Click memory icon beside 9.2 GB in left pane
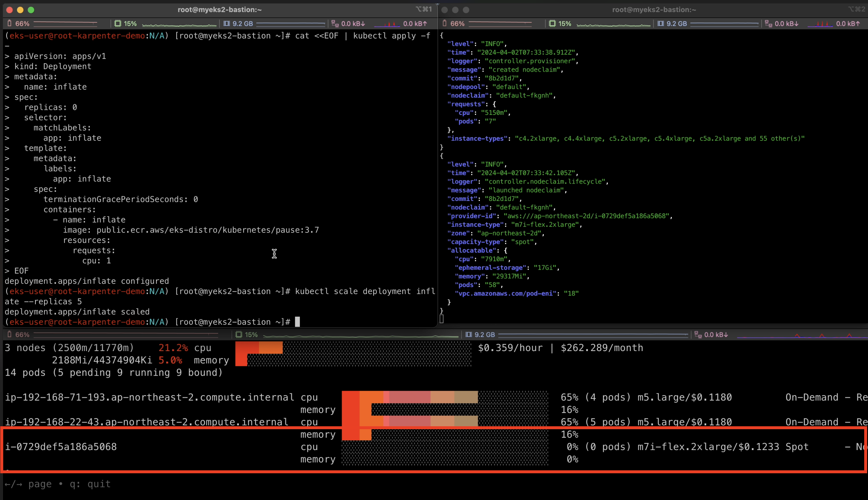This screenshot has height=500, width=868. (x=226, y=23)
